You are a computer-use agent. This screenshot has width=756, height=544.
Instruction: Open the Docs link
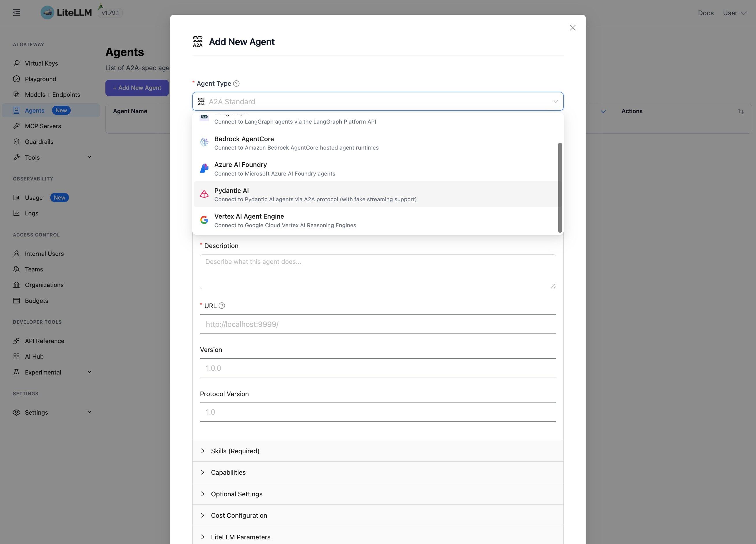(x=706, y=13)
